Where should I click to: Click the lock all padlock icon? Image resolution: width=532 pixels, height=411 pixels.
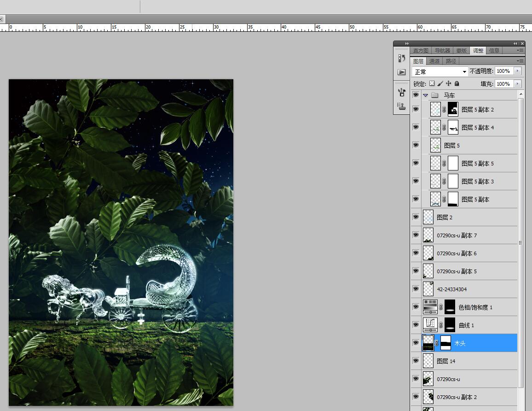(457, 83)
